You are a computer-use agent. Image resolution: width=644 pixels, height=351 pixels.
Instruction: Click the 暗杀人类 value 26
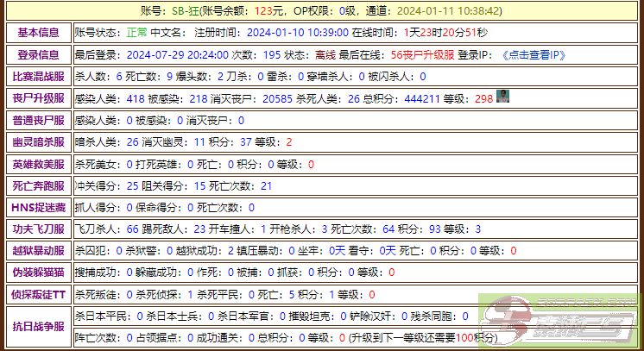pos(132,142)
